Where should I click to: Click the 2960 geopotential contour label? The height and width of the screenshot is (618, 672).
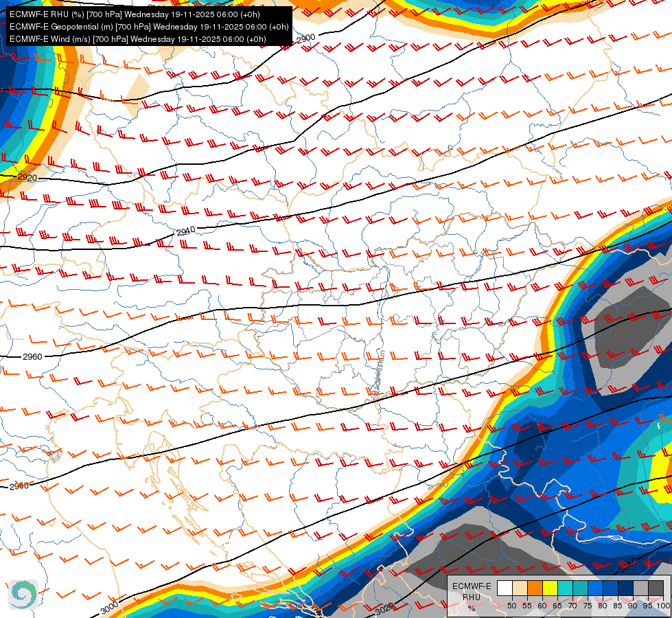pos(32,357)
